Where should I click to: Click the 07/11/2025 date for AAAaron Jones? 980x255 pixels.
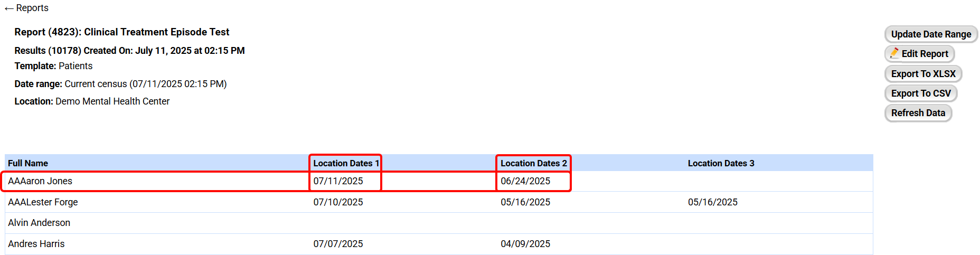tap(338, 181)
